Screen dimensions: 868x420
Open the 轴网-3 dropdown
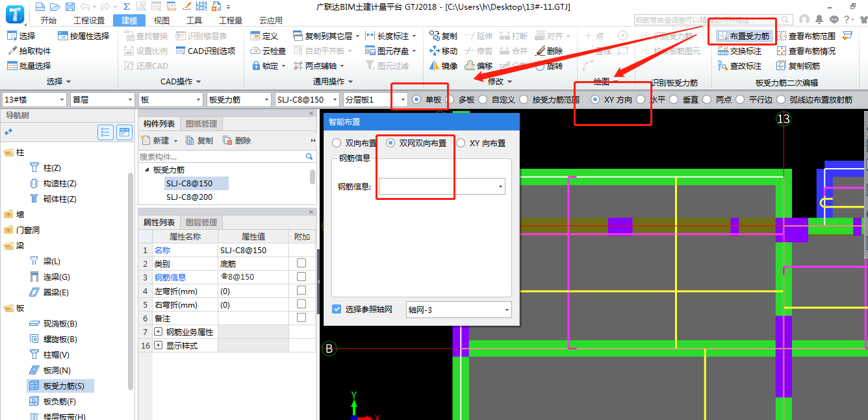459,310
